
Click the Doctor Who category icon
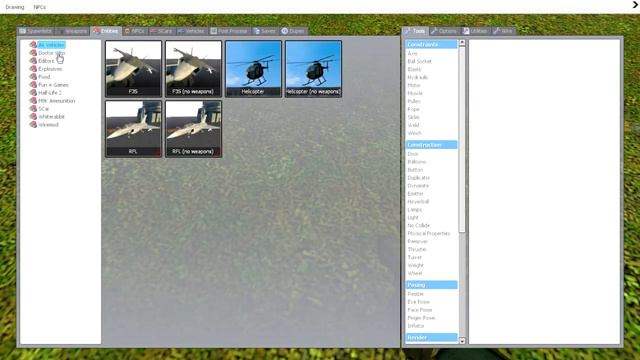pos(33,53)
